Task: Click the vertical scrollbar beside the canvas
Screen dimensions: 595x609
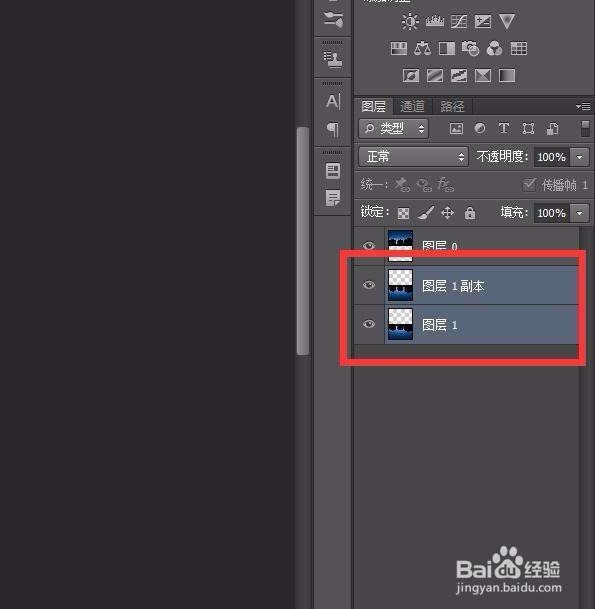Action: 303,241
